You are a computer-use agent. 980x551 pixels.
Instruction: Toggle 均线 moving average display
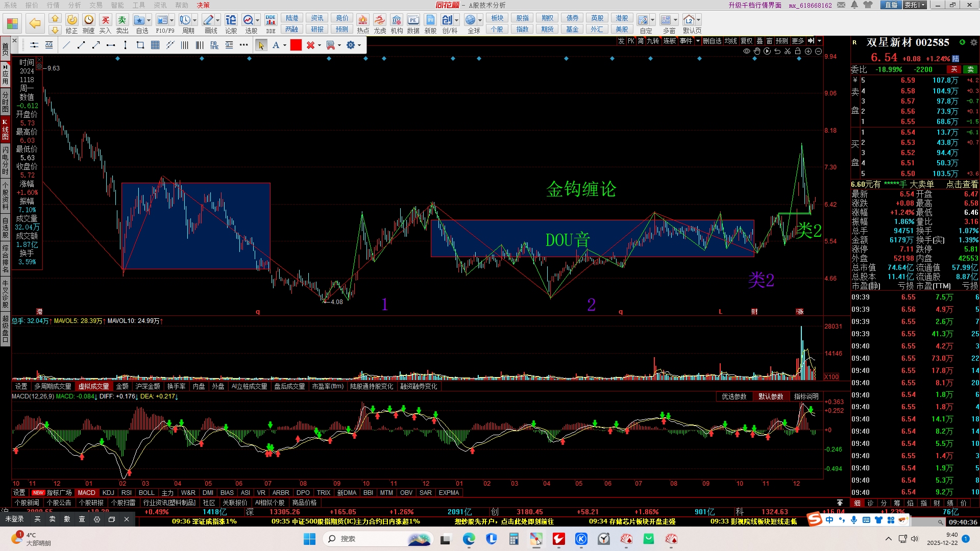point(731,41)
